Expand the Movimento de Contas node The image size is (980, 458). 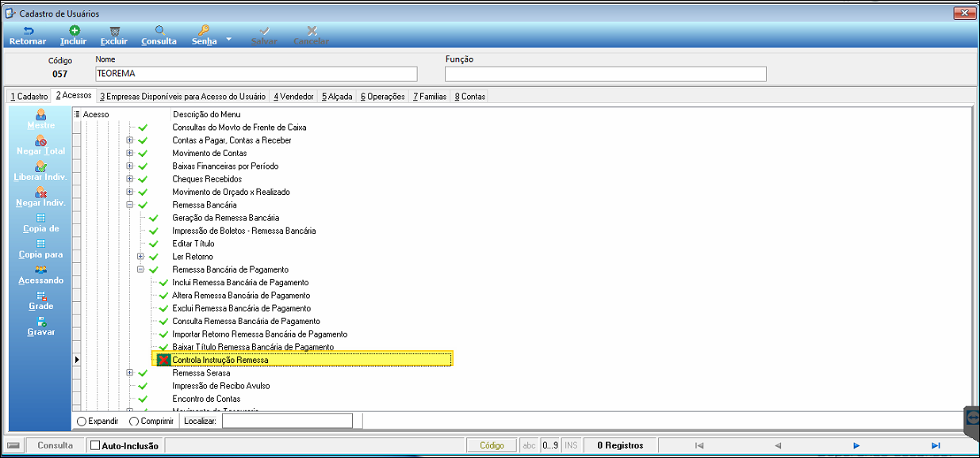pos(130,153)
